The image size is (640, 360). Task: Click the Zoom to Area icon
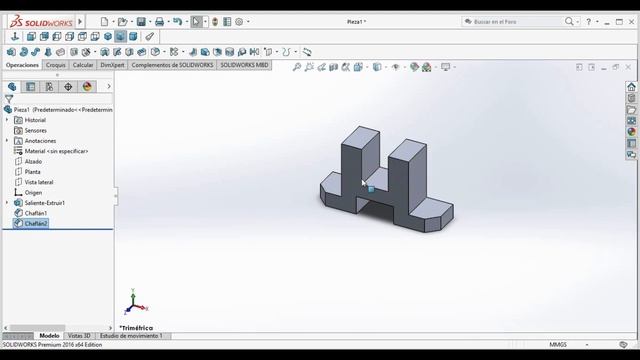click(309, 67)
